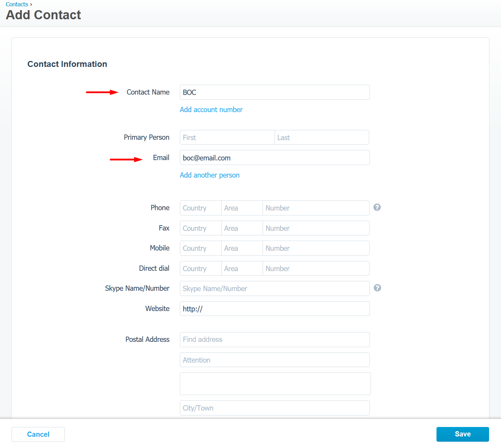
Task: Click the Add account number link
Action: [x=211, y=110]
